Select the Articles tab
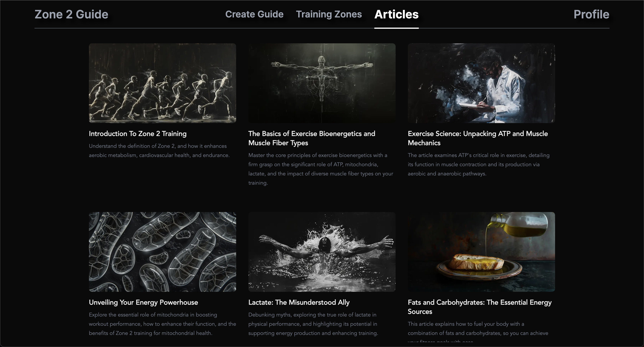 396,14
